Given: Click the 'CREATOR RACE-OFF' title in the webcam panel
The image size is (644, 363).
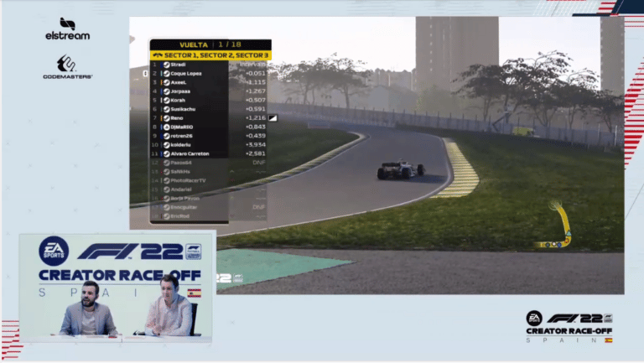Looking at the screenshot, I should 120,275.
